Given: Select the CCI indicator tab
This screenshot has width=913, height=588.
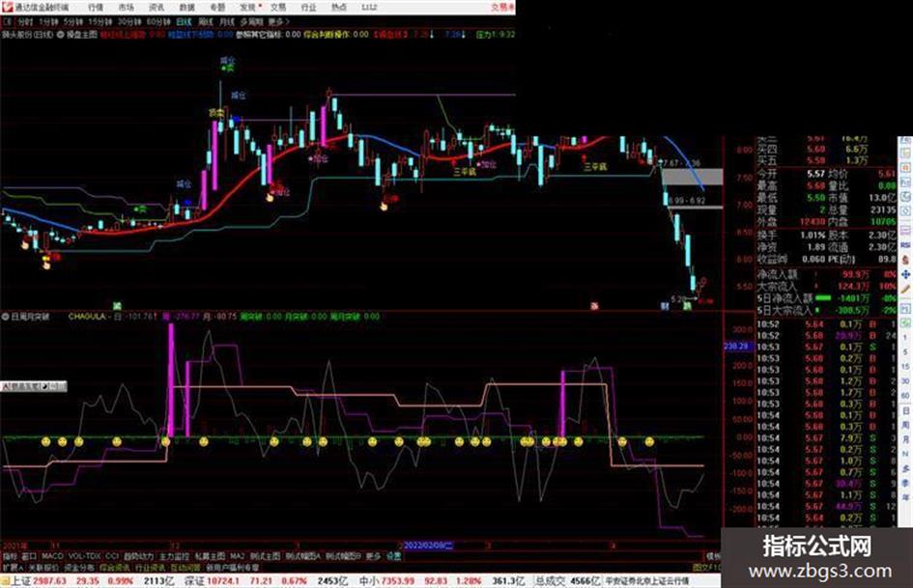Looking at the screenshot, I should pyautogui.click(x=112, y=556).
